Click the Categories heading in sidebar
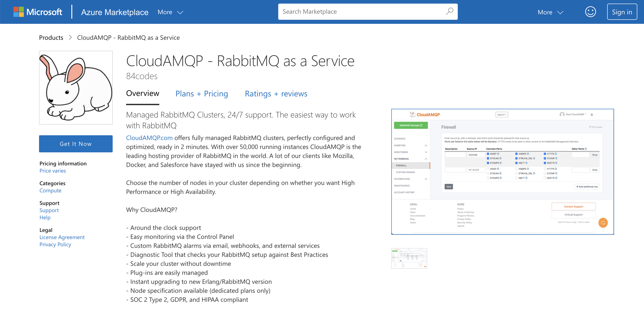Screen dimensions: 644x311 pos(53,183)
